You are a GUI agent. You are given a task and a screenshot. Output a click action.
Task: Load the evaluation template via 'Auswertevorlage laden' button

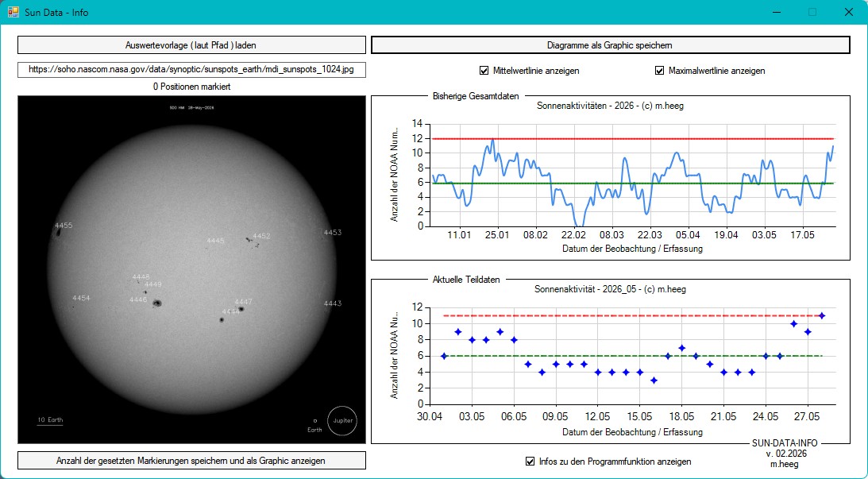click(191, 45)
